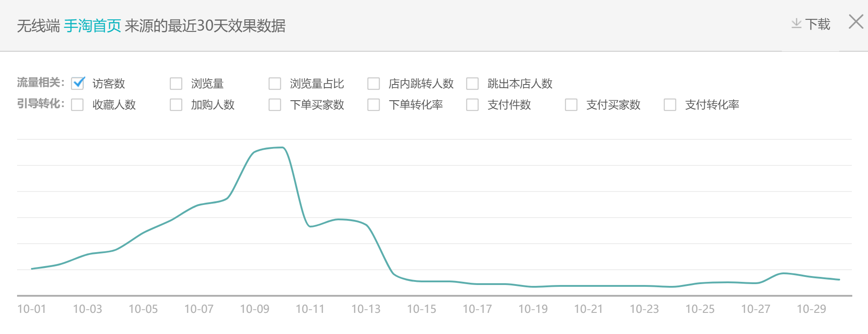Viewport: 868px width, 334px height.
Task: Uncheck the 访客数 checkbox
Action: tap(78, 83)
